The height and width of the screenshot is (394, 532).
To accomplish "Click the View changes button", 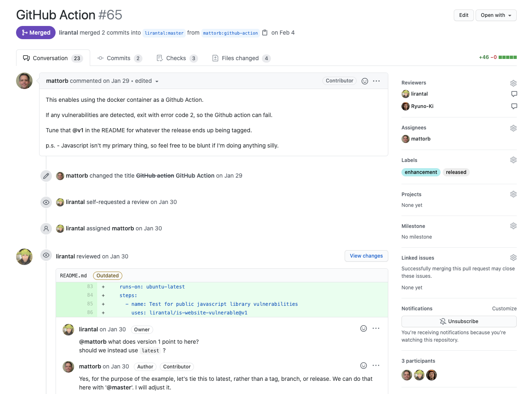I will click(x=366, y=256).
